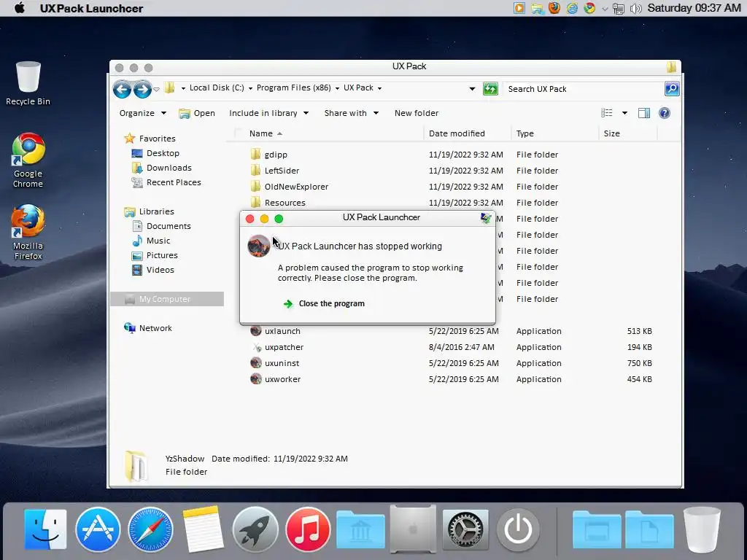This screenshot has width=747, height=560.
Task: Open the Mac Pro computer icon in dock
Action: click(413, 529)
